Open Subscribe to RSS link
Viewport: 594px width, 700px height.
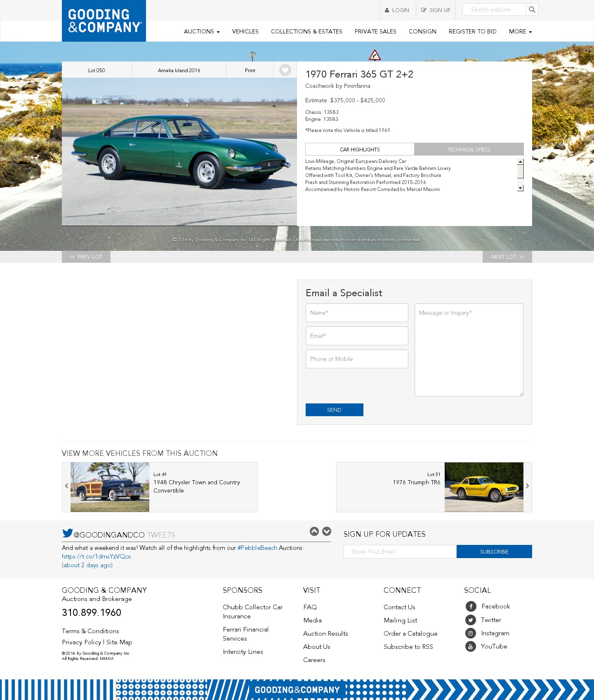click(408, 647)
